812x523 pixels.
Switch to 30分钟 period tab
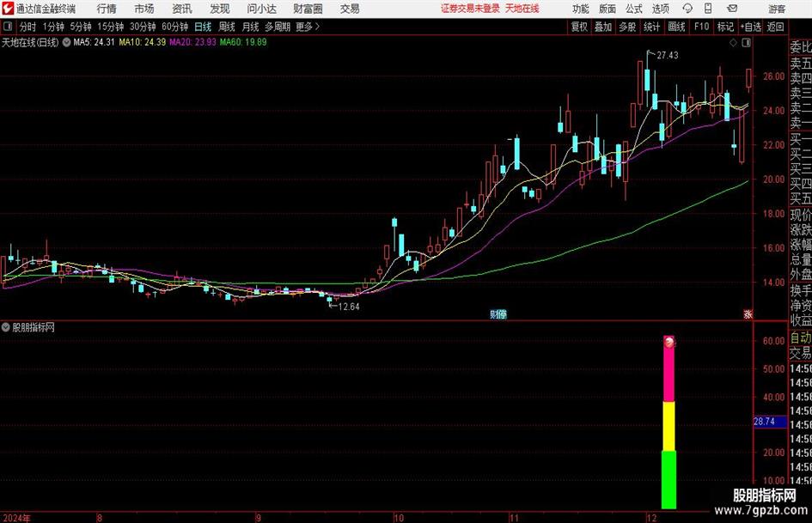pos(143,27)
